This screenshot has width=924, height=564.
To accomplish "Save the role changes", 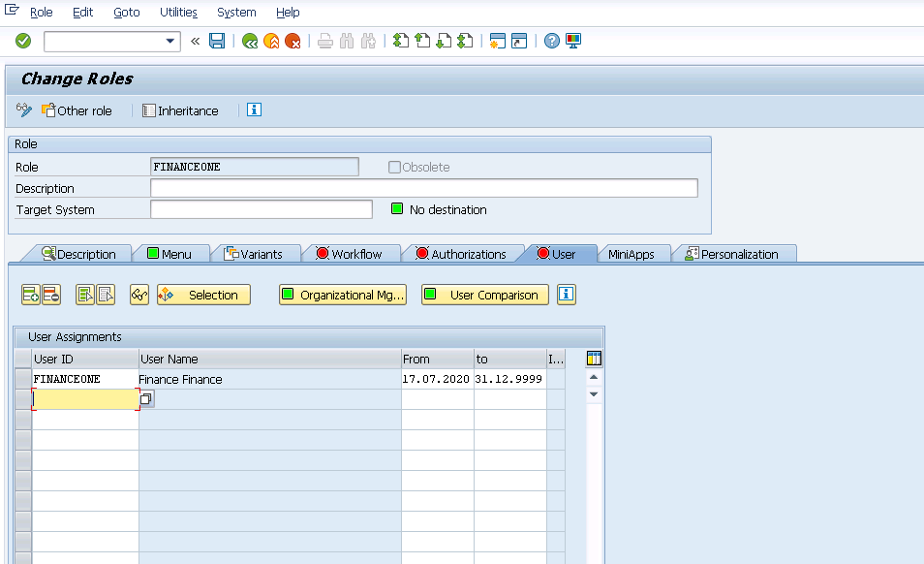I will pos(217,41).
